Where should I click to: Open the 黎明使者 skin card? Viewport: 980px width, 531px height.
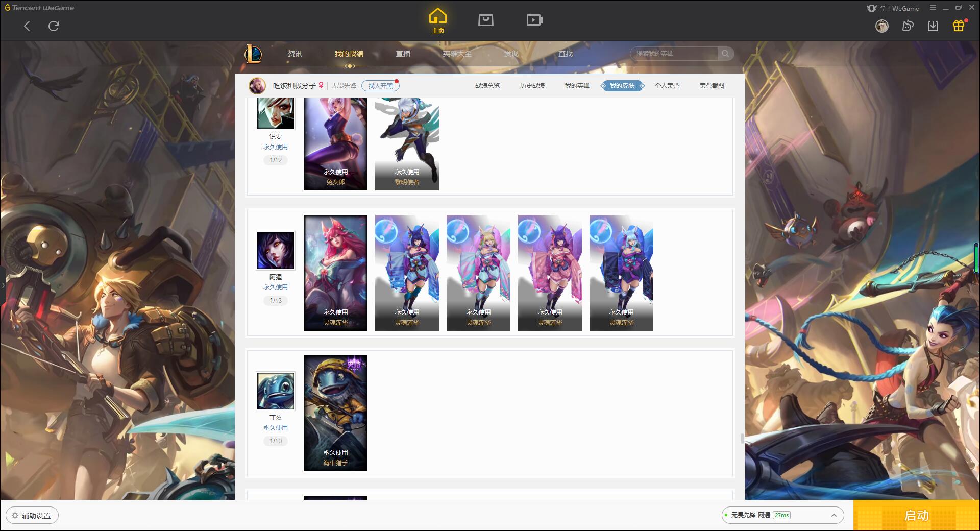coord(407,144)
